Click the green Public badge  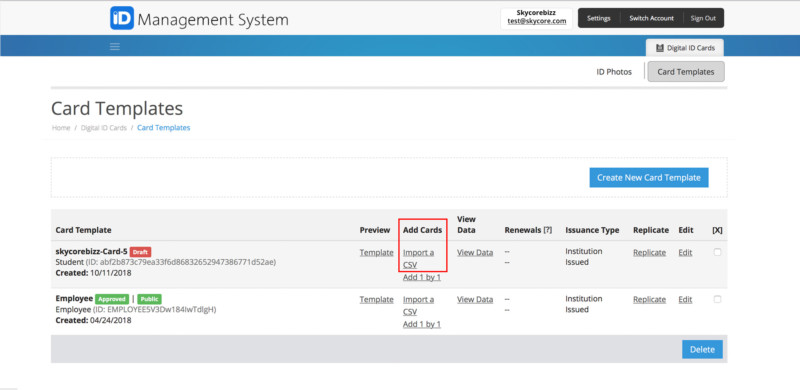pos(149,299)
